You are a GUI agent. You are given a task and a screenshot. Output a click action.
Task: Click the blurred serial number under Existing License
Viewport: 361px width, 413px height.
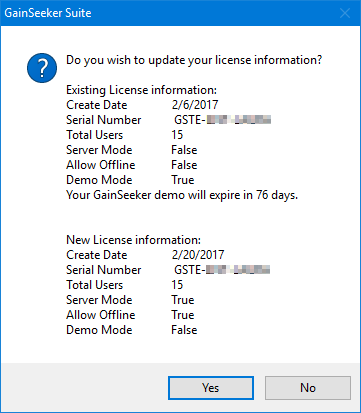(222, 120)
